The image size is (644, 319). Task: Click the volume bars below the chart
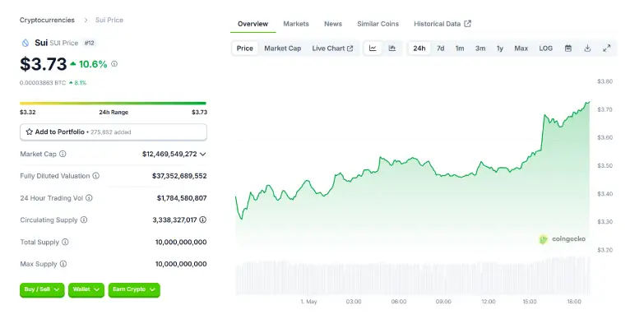point(413,276)
